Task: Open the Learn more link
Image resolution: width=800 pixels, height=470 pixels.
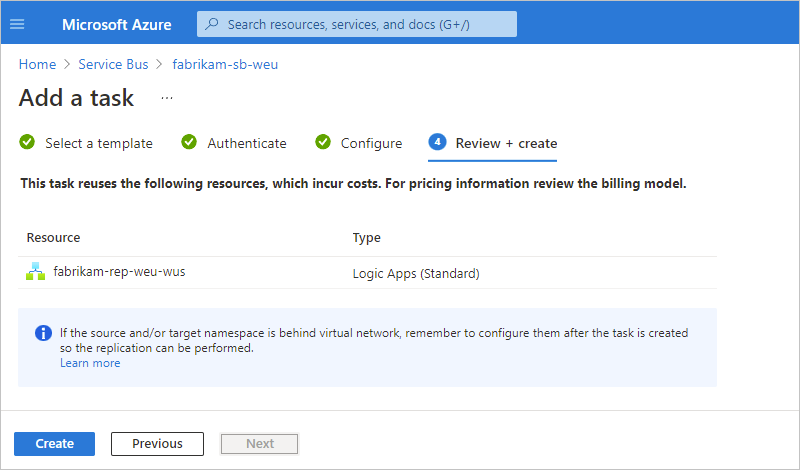Action: click(90, 363)
